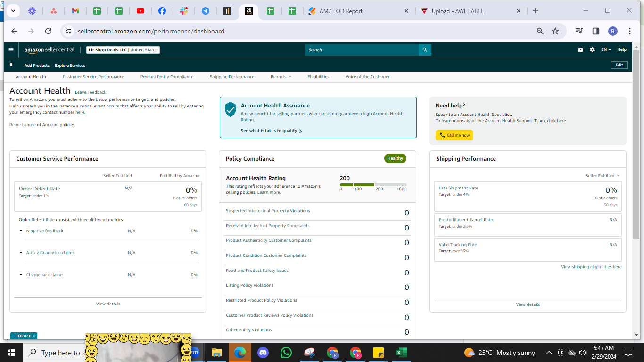Open View shipping eligibilities here link
The image size is (644, 362).
[x=591, y=267]
